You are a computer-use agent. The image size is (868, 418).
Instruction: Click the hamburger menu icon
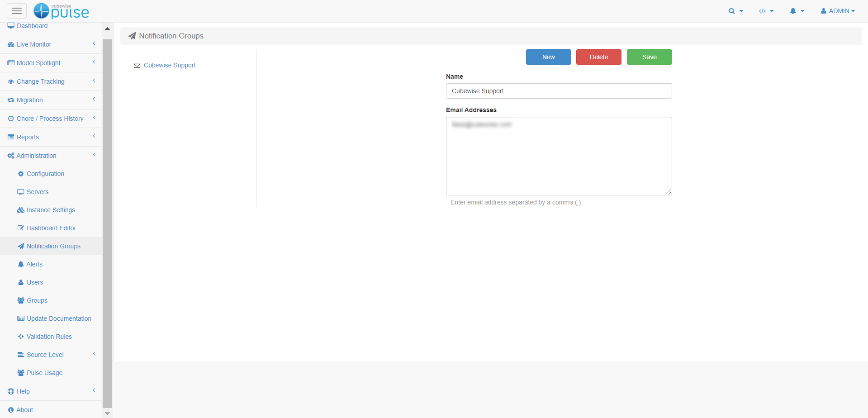click(16, 10)
